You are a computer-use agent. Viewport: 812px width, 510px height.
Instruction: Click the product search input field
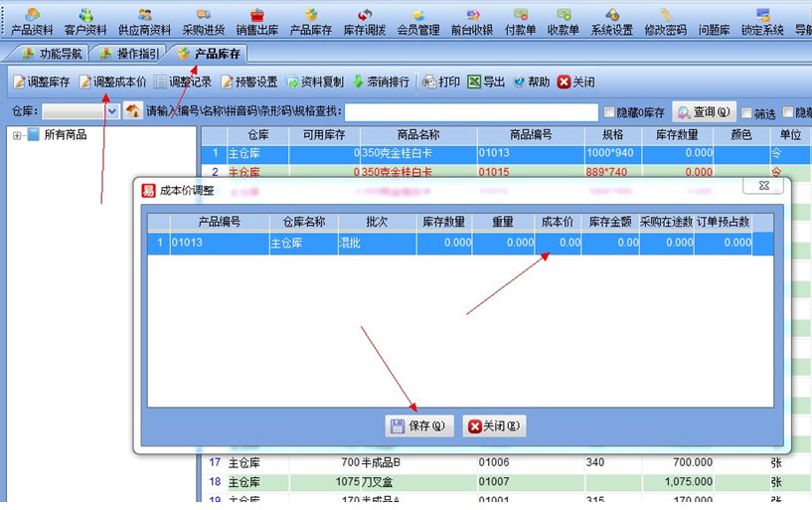point(471,111)
